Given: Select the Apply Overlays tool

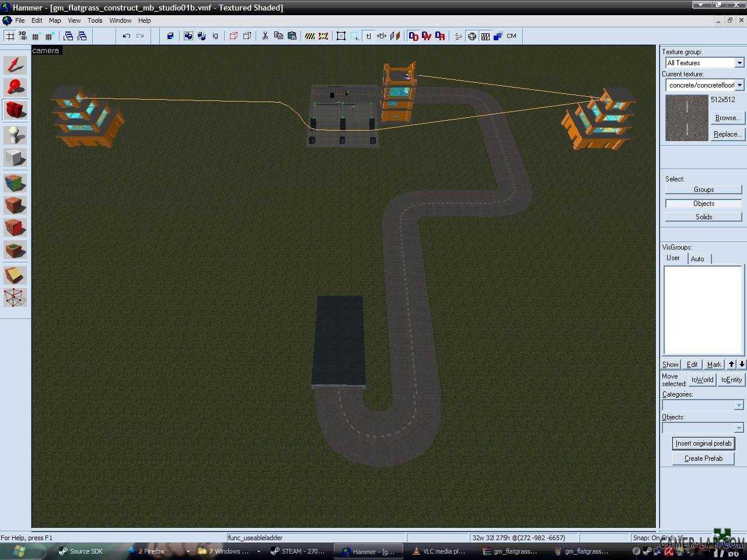Looking at the screenshot, I should [15, 250].
